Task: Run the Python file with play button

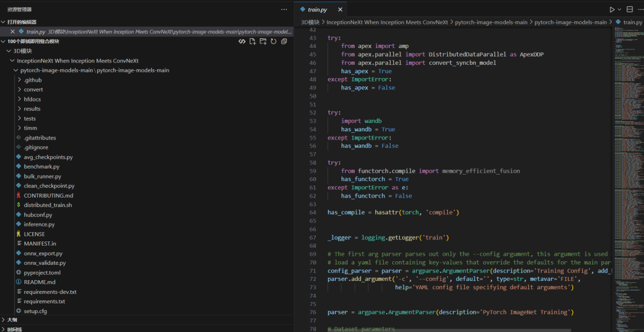Action: tap(612, 10)
